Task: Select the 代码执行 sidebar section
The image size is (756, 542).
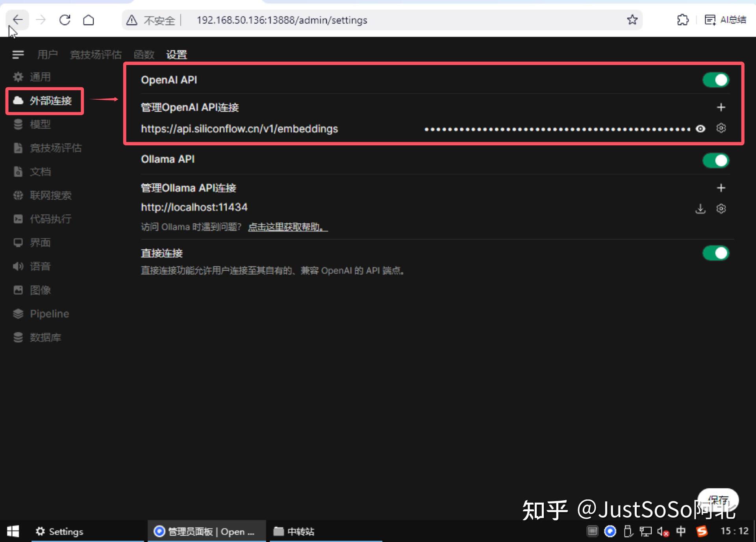Action: click(51, 219)
